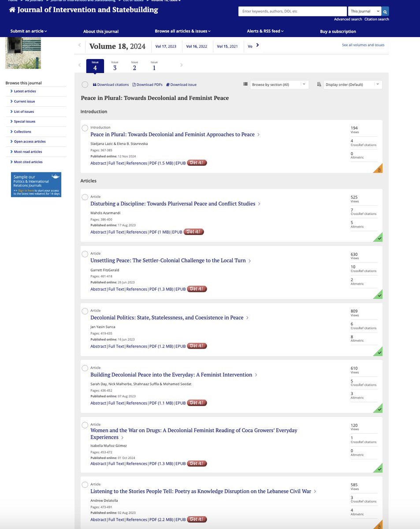This screenshot has height=529, width=420.
Task: Select the Building Decolonial Peace checkbox
Action: pyautogui.click(x=85, y=368)
